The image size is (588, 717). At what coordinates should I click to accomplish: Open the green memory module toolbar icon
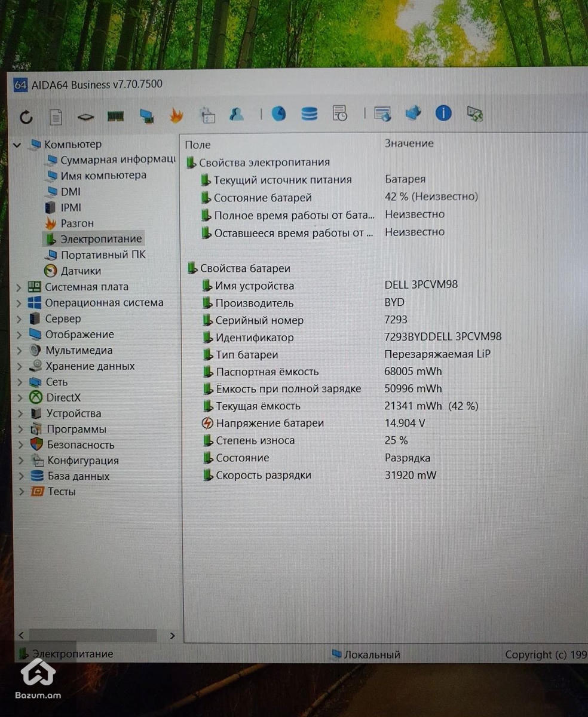[x=115, y=116]
